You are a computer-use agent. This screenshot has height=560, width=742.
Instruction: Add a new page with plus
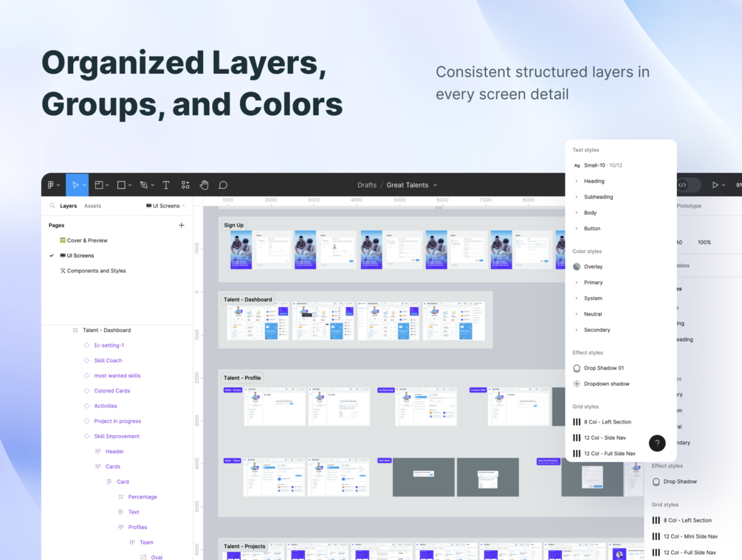[181, 225]
